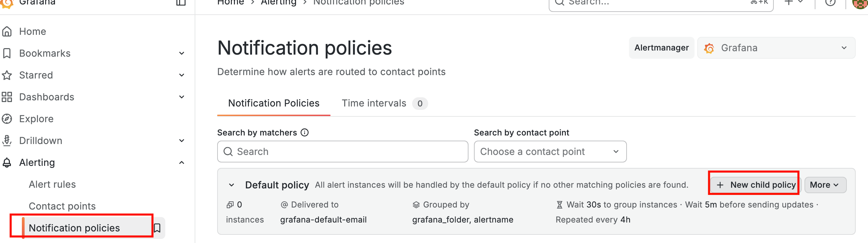Click the Explore compass icon
The width and height of the screenshot is (868, 243).
(7, 119)
